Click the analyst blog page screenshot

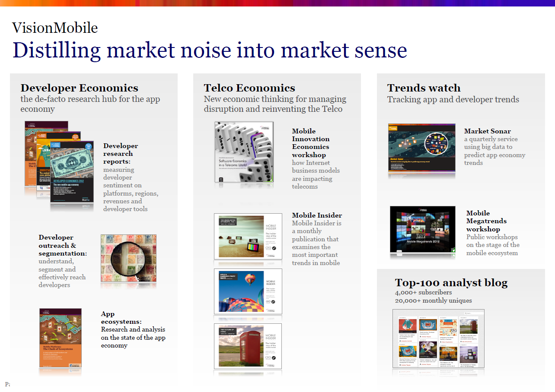[x=438, y=338]
